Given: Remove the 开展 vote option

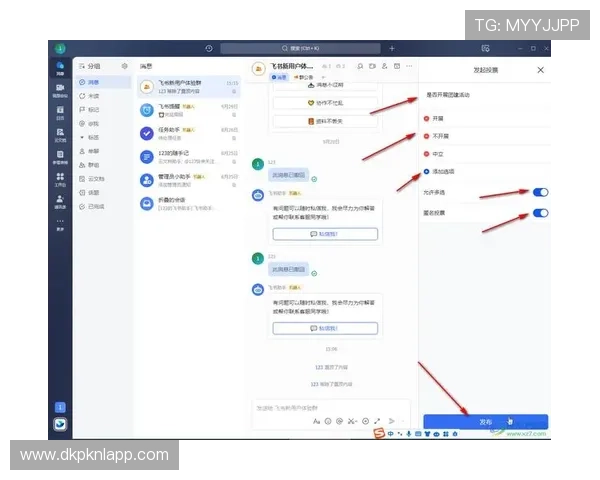Looking at the screenshot, I should pyautogui.click(x=427, y=119).
